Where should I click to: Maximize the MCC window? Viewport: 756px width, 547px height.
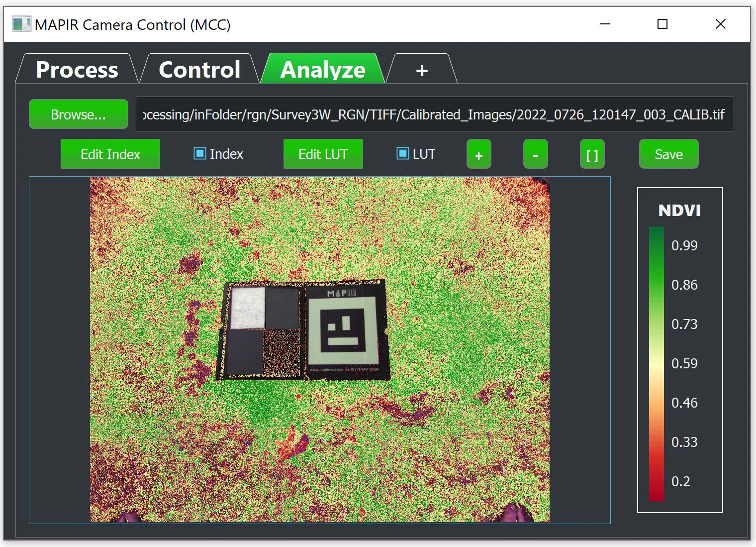click(662, 24)
